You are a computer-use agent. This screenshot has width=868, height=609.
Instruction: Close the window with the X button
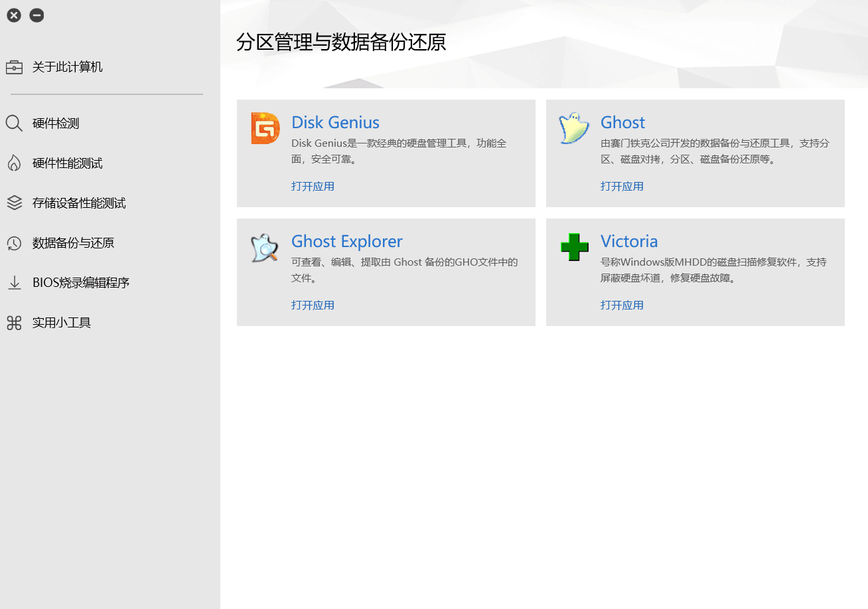click(x=14, y=15)
